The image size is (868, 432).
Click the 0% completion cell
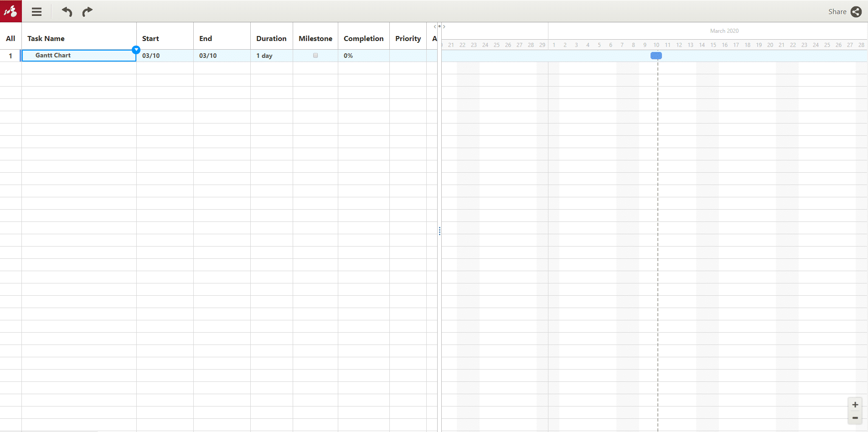pyautogui.click(x=364, y=56)
